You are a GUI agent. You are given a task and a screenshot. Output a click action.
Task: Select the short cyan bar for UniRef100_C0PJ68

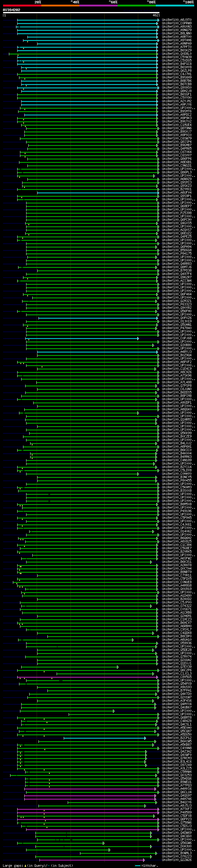(x=82, y=338)
